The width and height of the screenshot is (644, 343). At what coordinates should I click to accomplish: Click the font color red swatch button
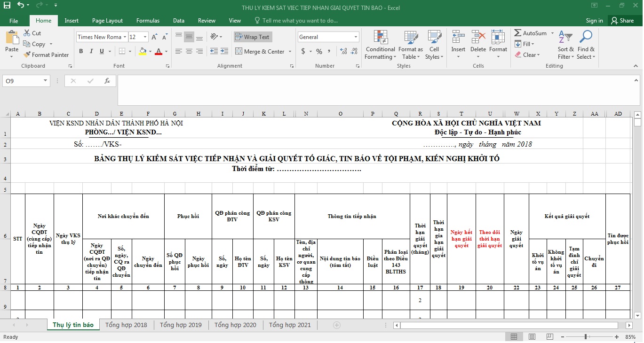coord(158,51)
